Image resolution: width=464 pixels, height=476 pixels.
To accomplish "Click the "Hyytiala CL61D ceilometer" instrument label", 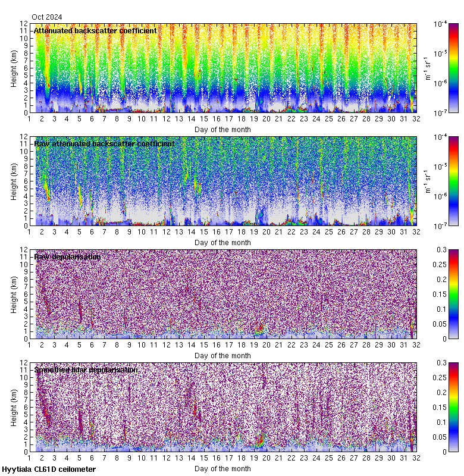I will click(x=49, y=469).
